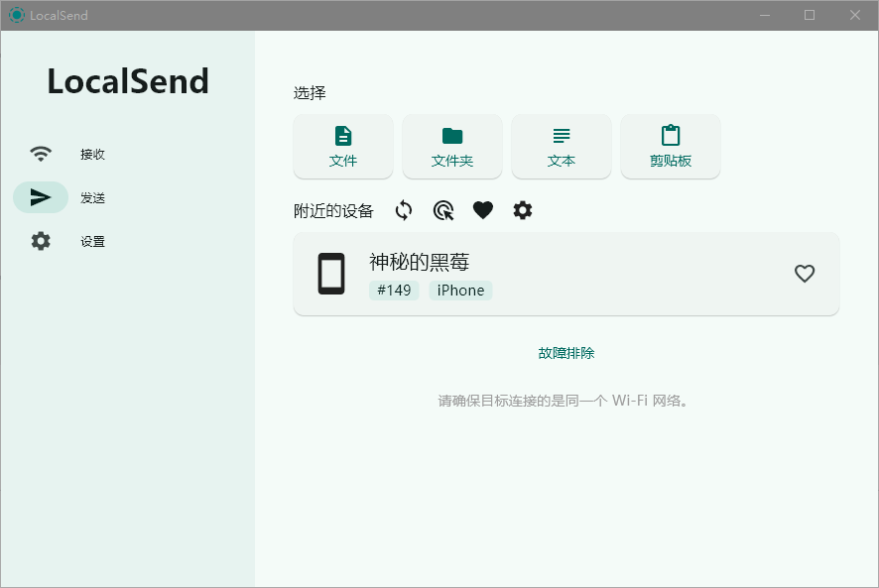879x588 pixels.
Task: Click the 文件 (File) selection button
Action: (x=343, y=147)
